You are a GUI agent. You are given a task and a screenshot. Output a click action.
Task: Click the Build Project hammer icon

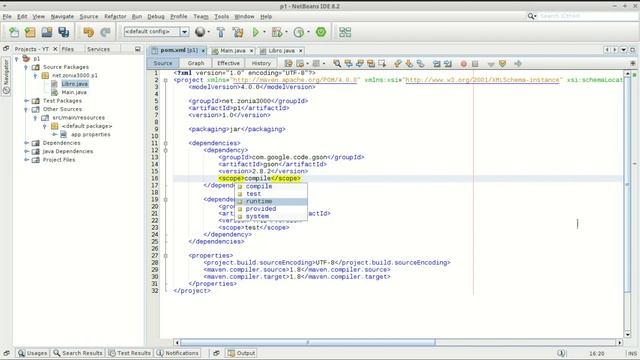[x=221, y=32]
